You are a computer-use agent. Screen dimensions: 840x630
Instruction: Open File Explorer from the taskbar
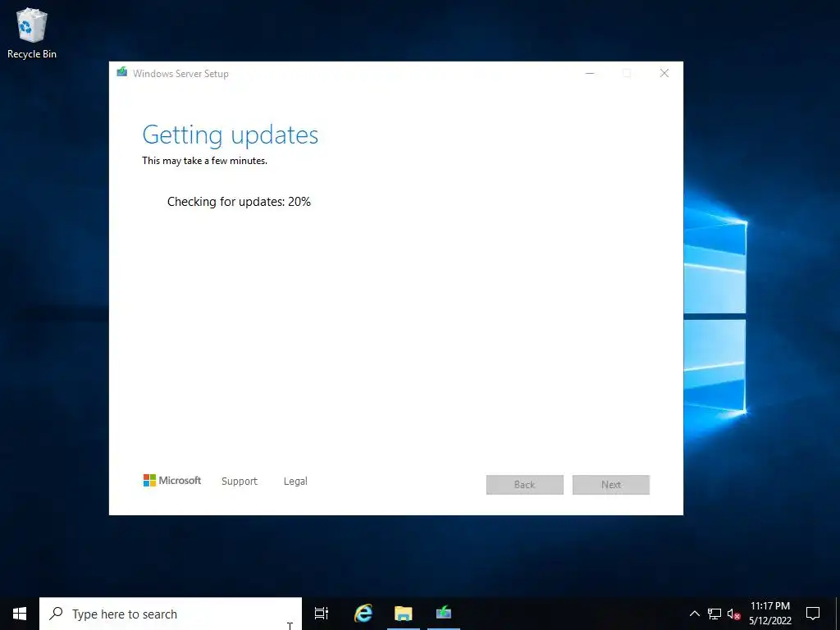(x=404, y=614)
